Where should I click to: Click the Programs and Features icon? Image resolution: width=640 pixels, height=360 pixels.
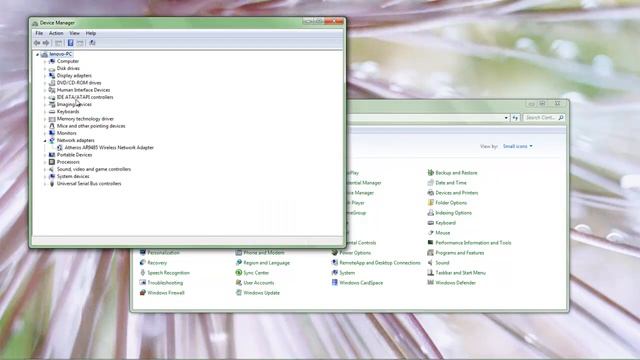point(430,253)
